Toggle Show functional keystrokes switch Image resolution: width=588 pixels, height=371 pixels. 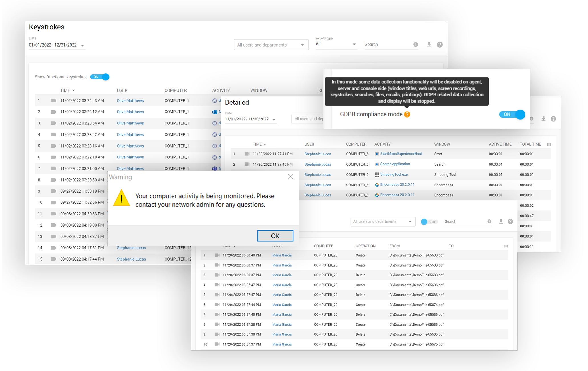100,77
